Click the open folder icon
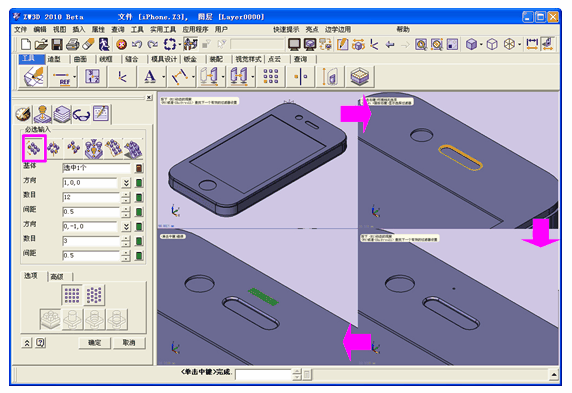Screen dimensions: 572x393 tap(41, 45)
